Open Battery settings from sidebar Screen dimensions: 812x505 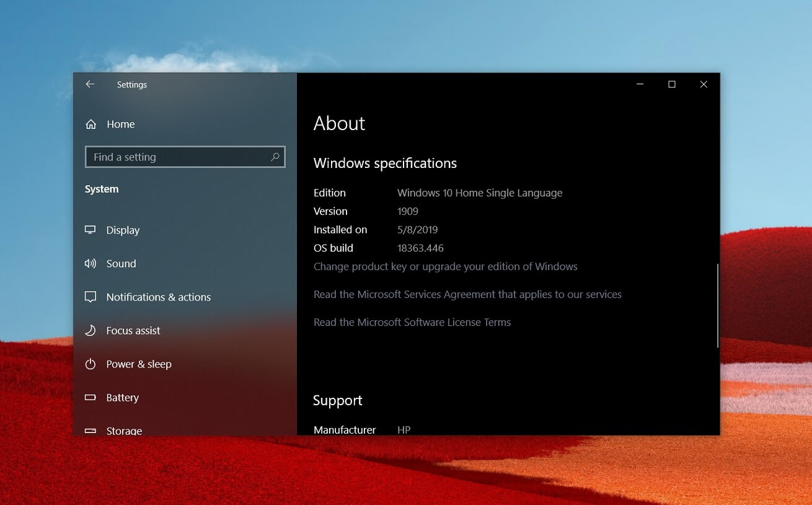point(122,397)
